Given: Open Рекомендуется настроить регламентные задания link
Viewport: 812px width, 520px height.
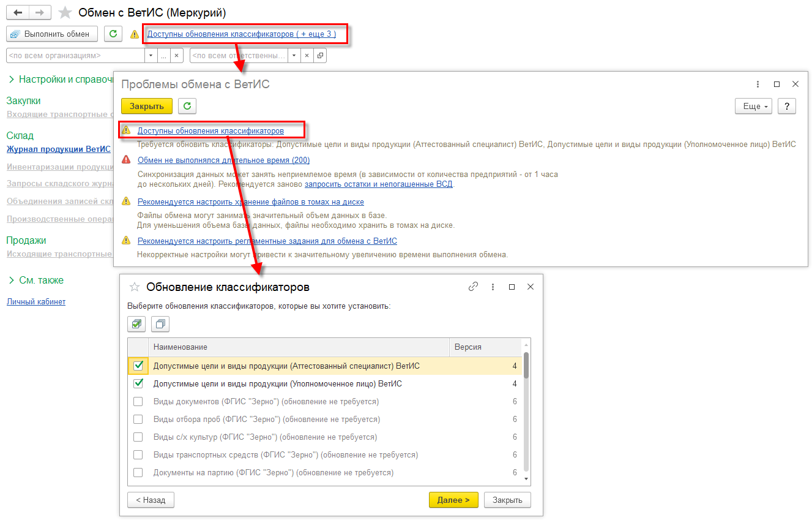Looking at the screenshot, I should tap(267, 241).
